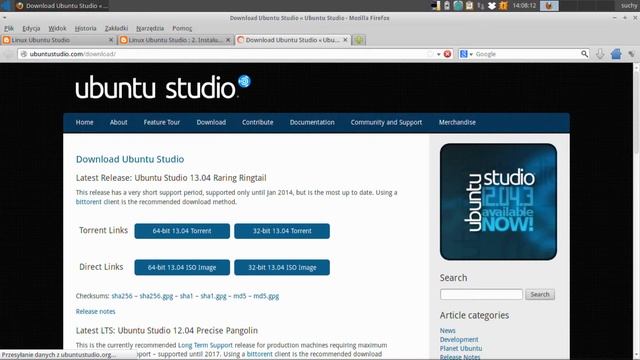Click the 64-bit 13.04 Torrent button
The image size is (640, 360).
click(182, 231)
